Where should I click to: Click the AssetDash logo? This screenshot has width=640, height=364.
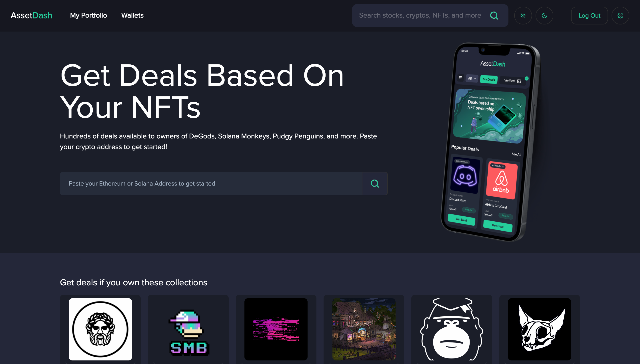click(x=31, y=16)
